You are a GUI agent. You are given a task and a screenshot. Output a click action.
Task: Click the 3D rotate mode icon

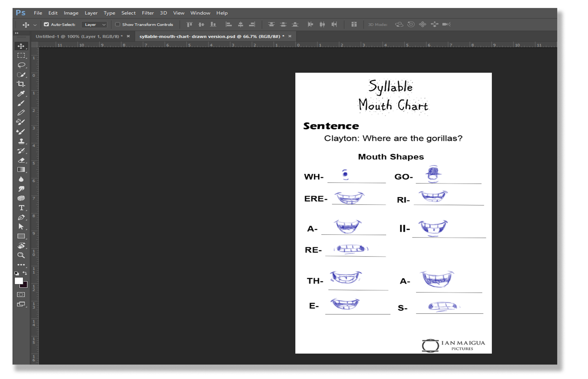pos(399,24)
